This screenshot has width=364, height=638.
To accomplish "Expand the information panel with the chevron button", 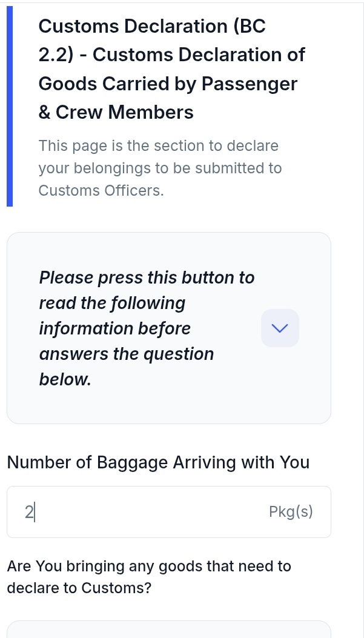I will (x=280, y=328).
